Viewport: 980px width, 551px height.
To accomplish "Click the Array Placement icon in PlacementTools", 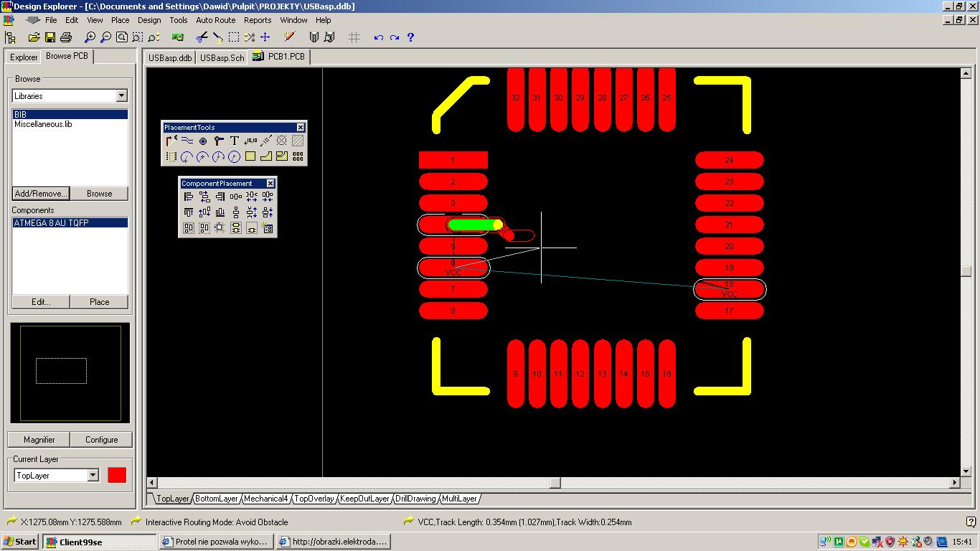I will click(298, 156).
